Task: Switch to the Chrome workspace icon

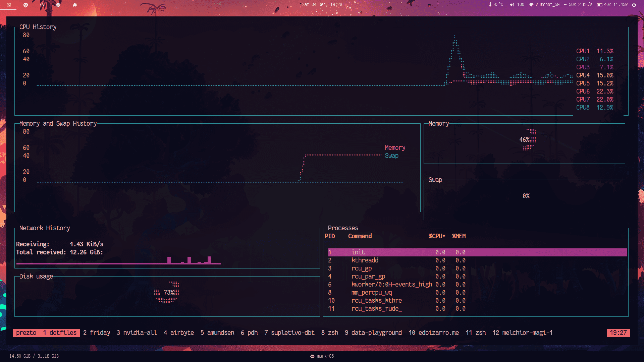Action: [25, 5]
